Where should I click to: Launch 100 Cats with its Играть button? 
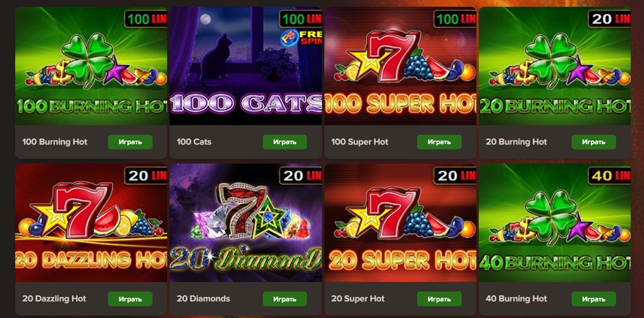(285, 142)
